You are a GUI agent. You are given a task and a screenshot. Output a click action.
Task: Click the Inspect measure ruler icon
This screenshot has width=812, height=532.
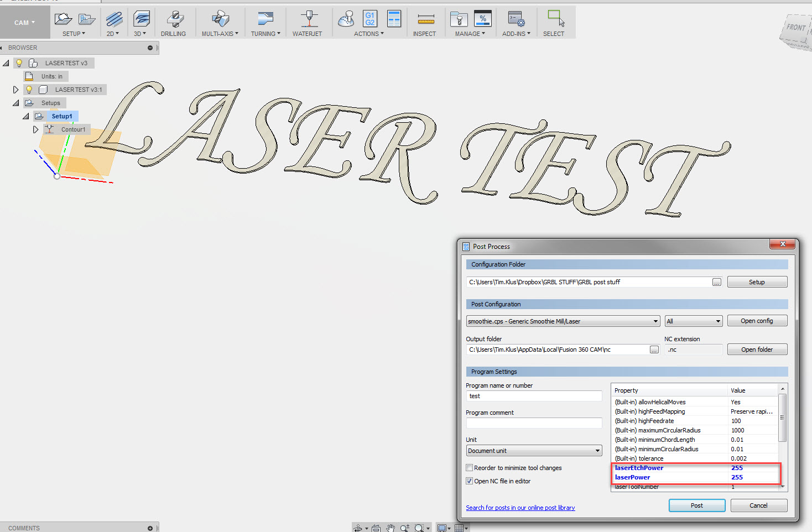[x=426, y=20]
